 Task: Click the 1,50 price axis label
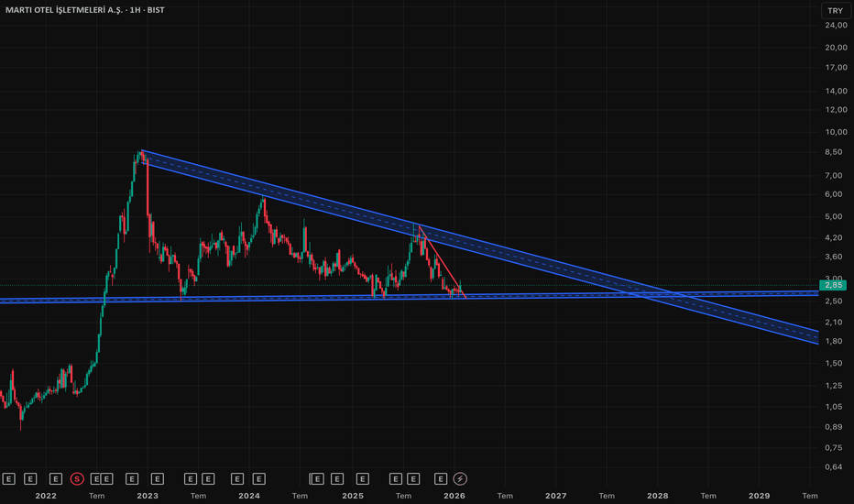[834, 364]
